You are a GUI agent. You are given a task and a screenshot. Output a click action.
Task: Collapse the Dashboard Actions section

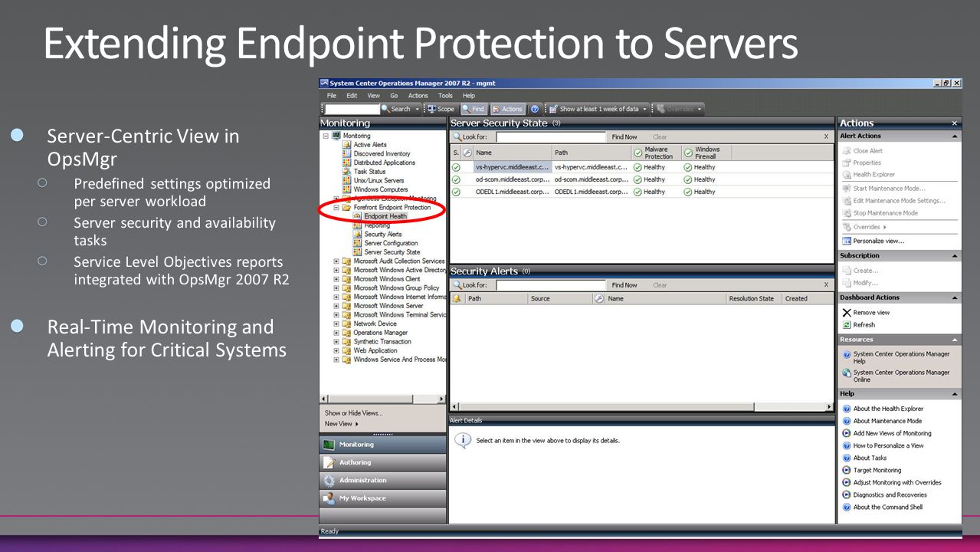[955, 297]
